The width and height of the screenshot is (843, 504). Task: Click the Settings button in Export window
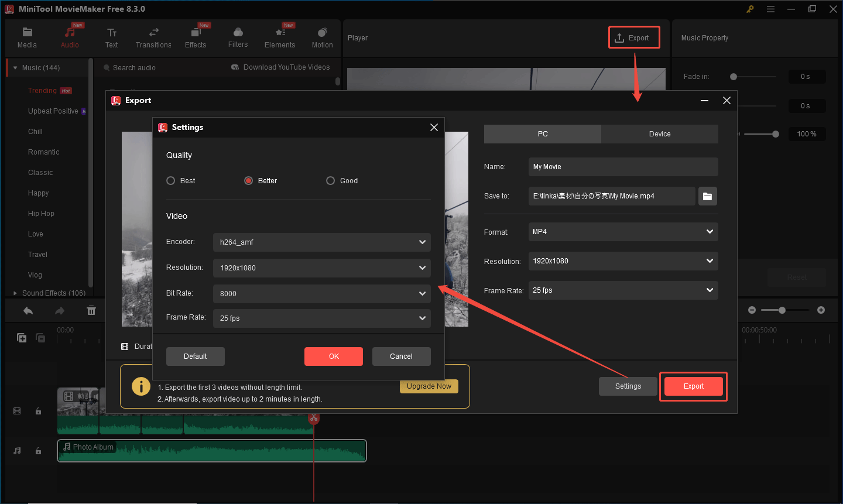pos(628,386)
